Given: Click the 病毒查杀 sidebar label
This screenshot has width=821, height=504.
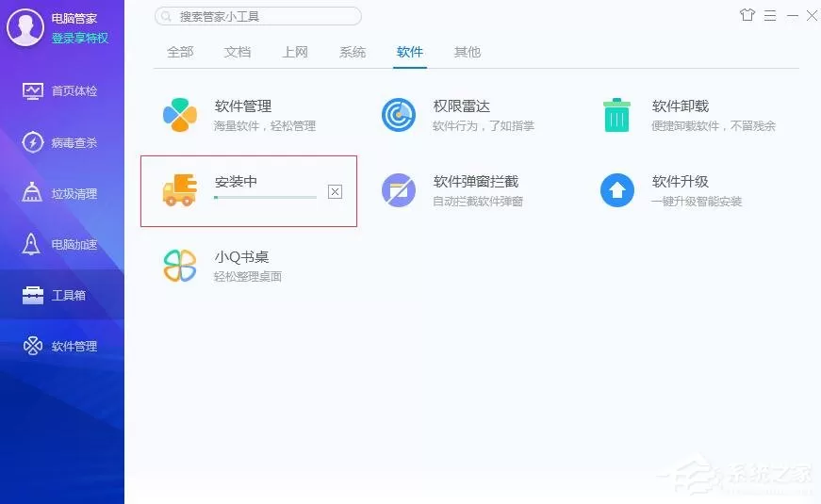Looking at the screenshot, I should pos(74,142).
